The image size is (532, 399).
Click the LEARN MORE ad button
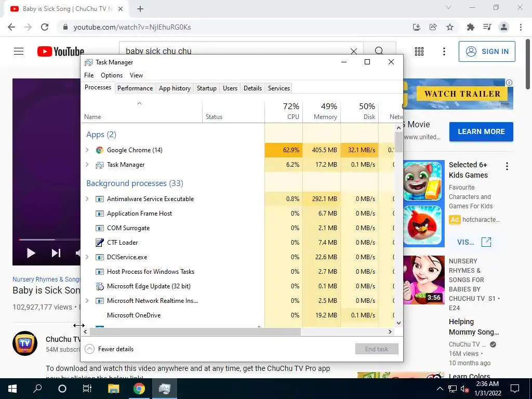pyautogui.click(x=481, y=131)
